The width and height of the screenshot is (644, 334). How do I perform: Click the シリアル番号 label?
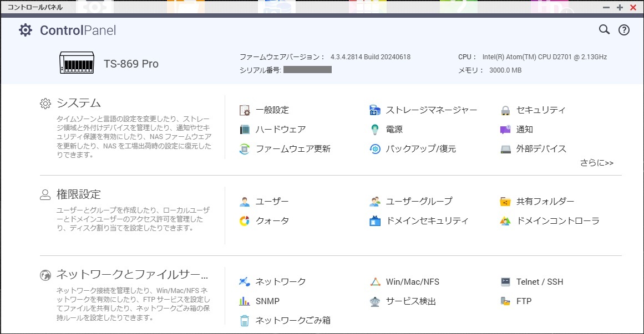coord(260,70)
